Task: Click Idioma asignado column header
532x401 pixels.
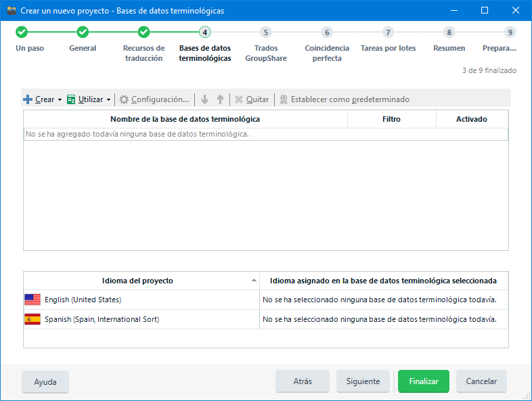Action: point(383,281)
